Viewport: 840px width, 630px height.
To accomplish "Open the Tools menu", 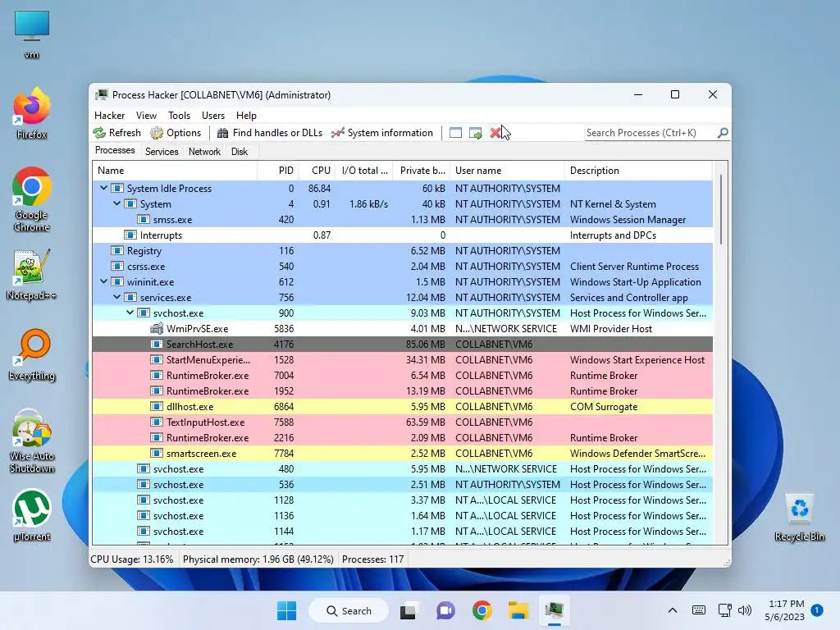I will pyautogui.click(x=179, y=115).
